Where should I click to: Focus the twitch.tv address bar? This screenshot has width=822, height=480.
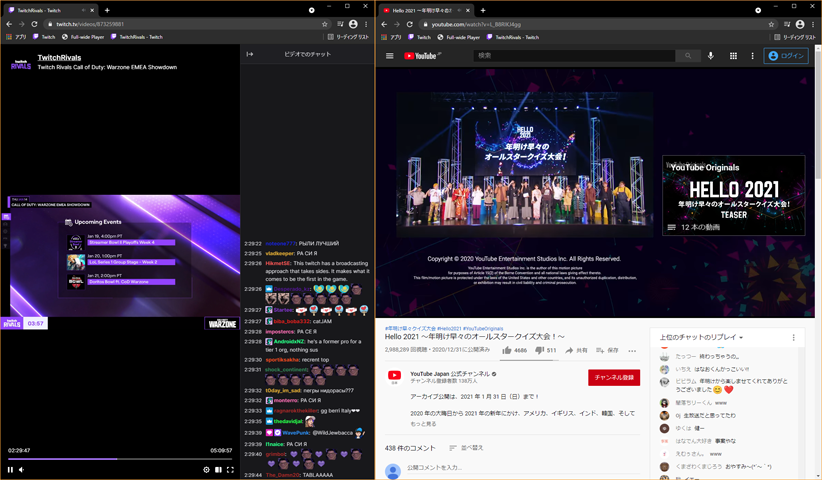point(183,24)
